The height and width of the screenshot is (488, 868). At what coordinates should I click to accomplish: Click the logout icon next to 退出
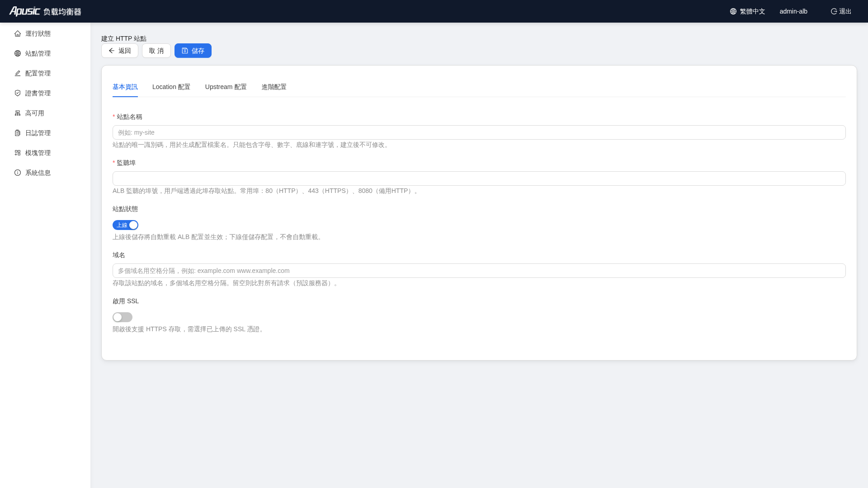coord(834,11)
